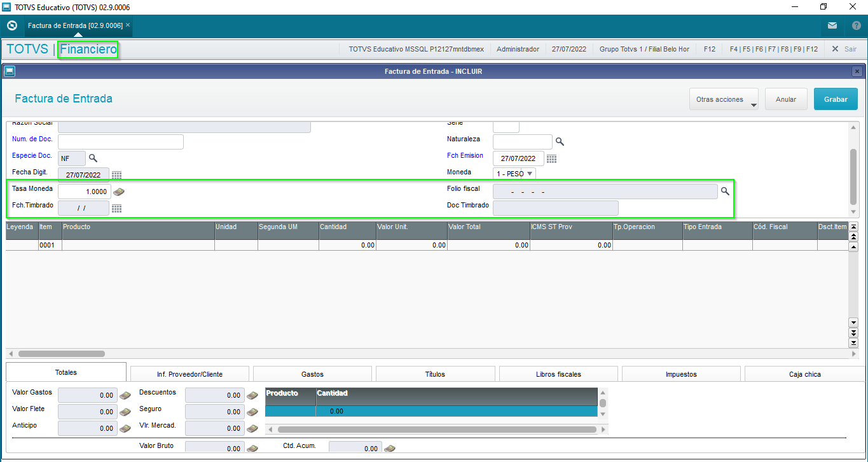Click the calculator icon beside Anticipo
The width and height of the screenshot is (868, 462).
125,428
